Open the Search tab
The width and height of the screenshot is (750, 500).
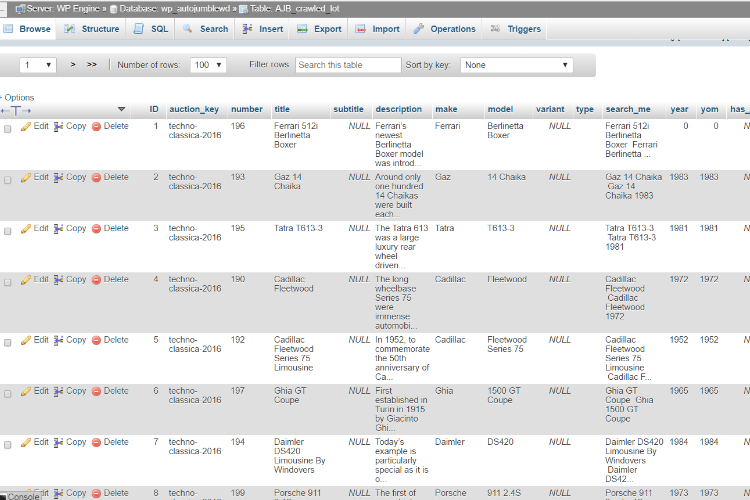click(206, 29)
